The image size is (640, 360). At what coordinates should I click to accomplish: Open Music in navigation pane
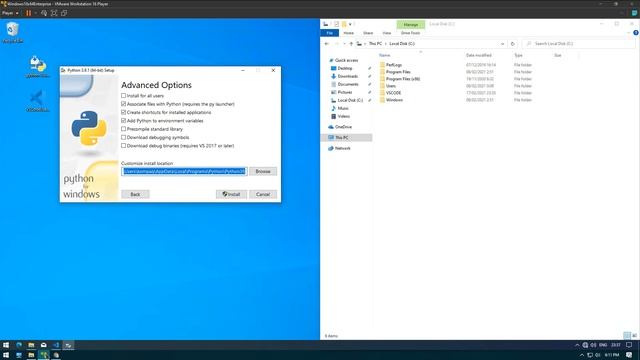(x=343, y=108)
